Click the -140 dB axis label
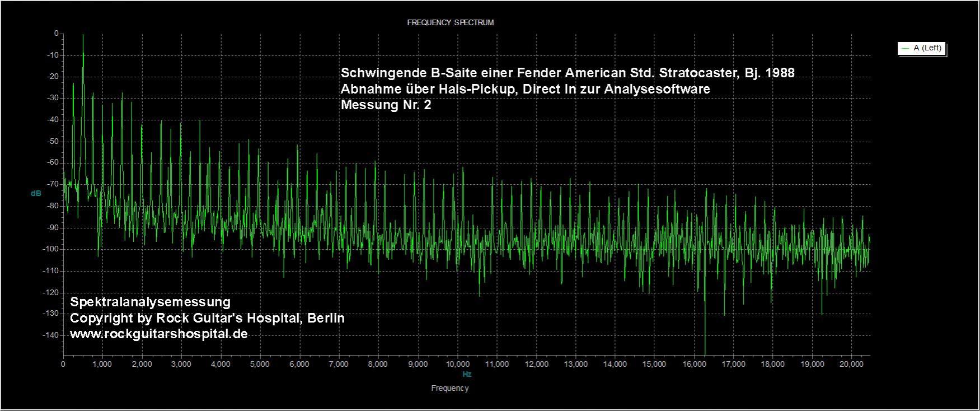This screenshot has height=411, width=980. [50, 335]
